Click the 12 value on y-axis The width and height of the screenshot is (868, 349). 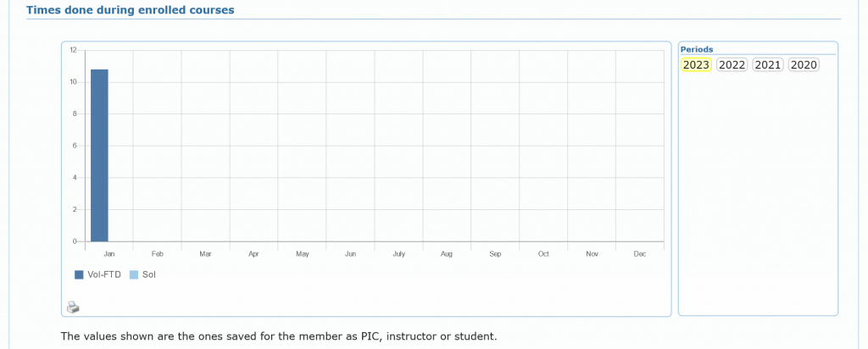coord(74,50)
